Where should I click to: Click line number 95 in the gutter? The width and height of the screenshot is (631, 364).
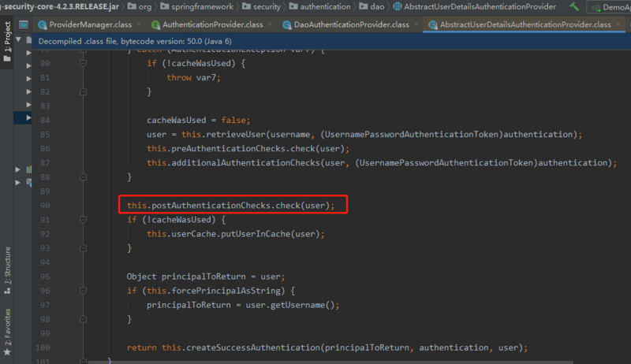pos(45,277)
